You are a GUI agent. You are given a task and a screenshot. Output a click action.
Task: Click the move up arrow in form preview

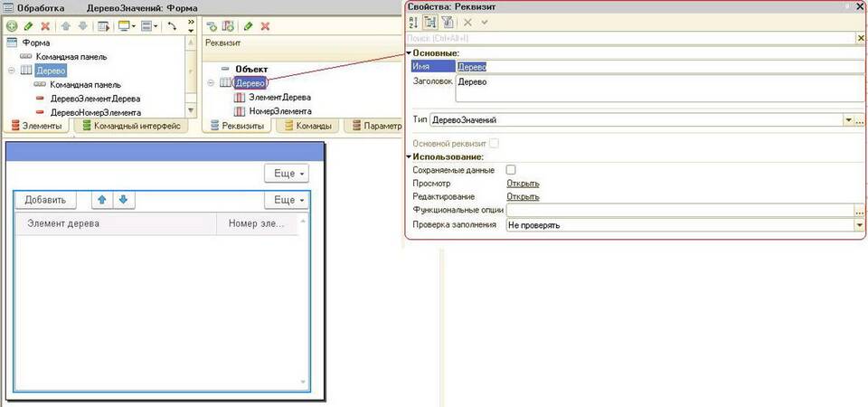point(102,200)
